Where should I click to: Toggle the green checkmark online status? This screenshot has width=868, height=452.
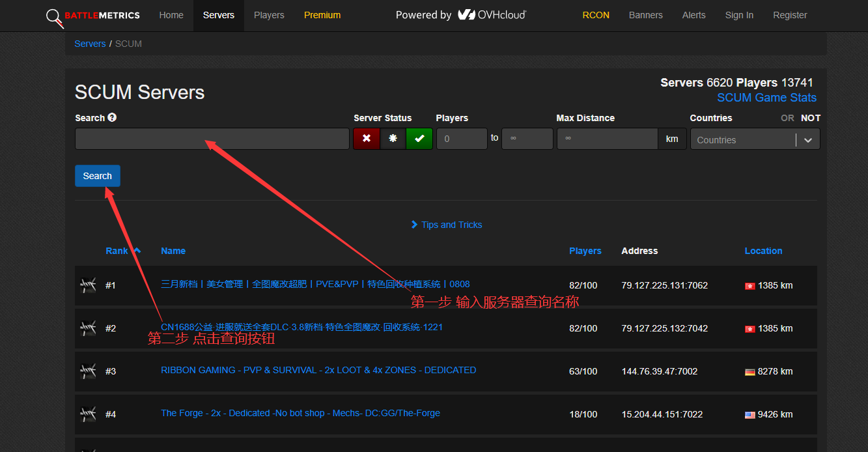pyautogui.click(x=419, y=139)
